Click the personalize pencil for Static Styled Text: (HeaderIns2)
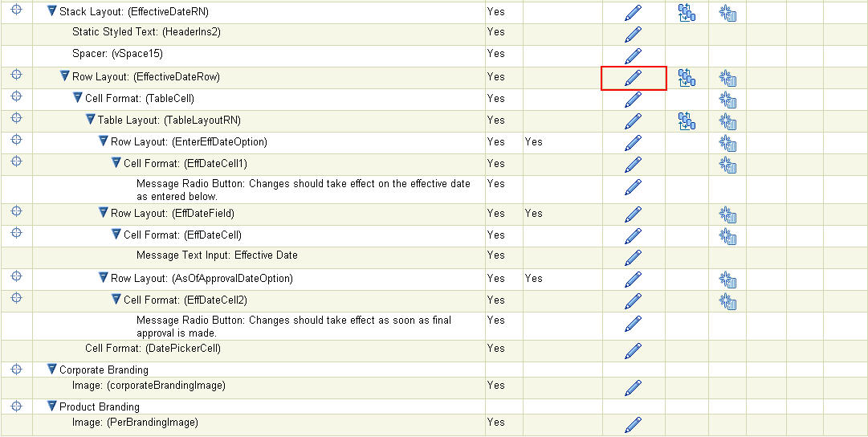Image resolution: width=868 pixels, height=437 pixels. 634,35
